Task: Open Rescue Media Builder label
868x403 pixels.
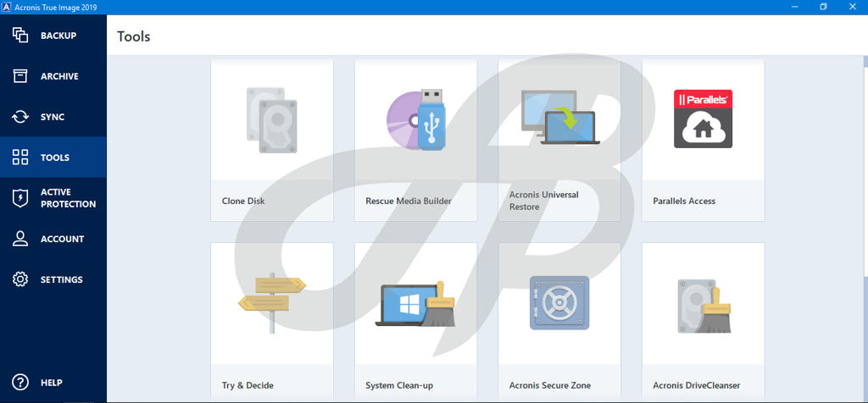Action: point(409,201)
